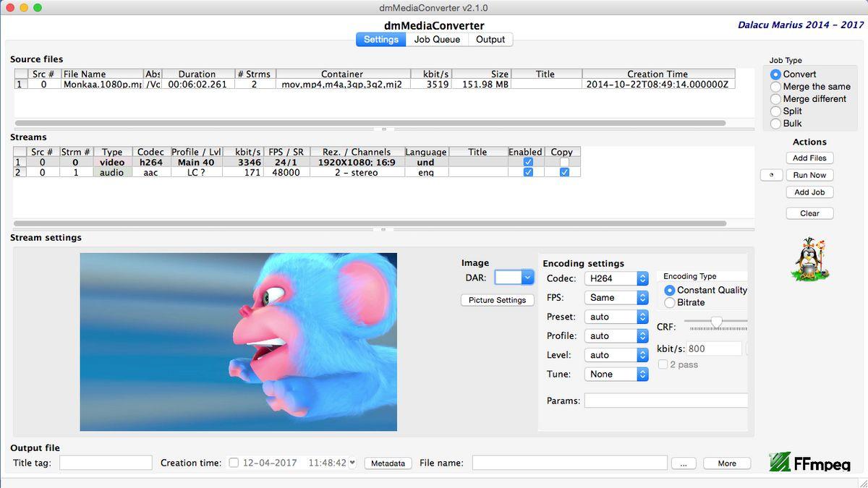This screenshot has height=488, width=868.
Task: Click the Clear button
Action: pos(809,214)
